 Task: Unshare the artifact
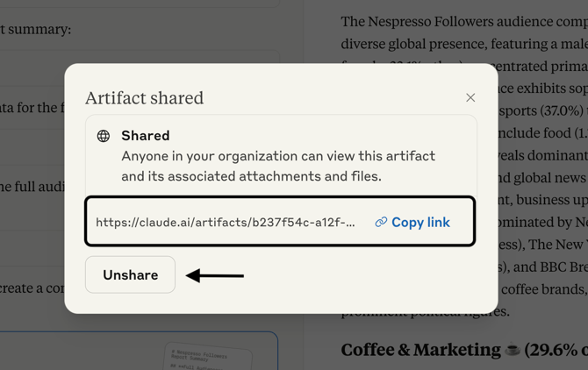coord(130,274)
